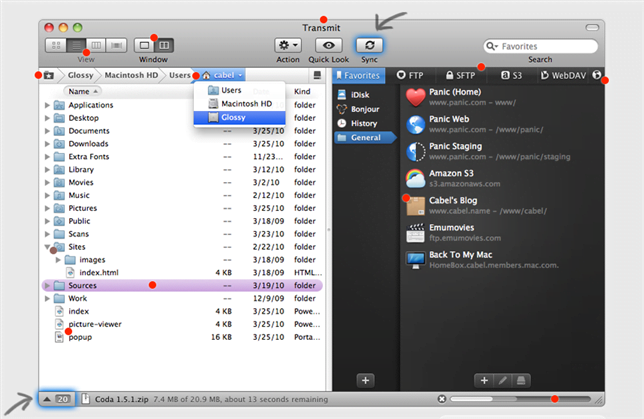Open the Back To My Mac favorite
644x419 pixels.
(502, 260)
